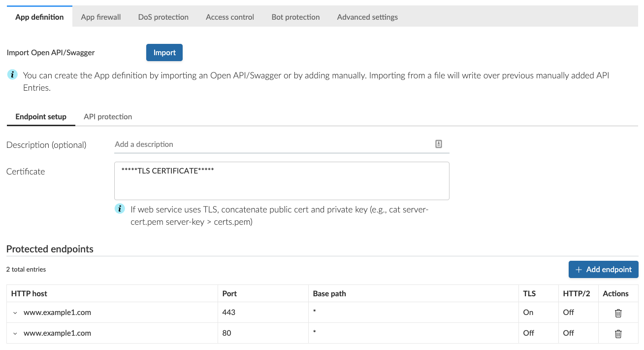Open the Bot protection tab
Viewport: 644px width, 350px height.
point(295,17)
